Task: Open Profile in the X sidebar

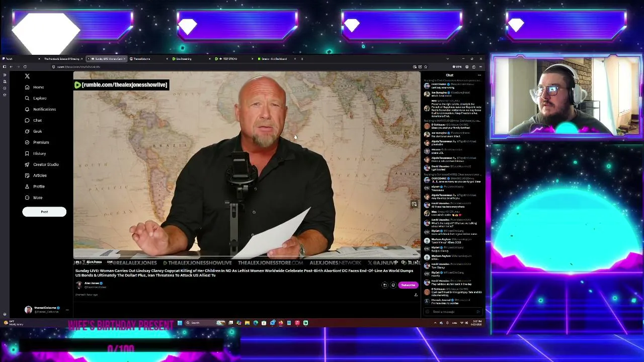Action: coord(35,187)
